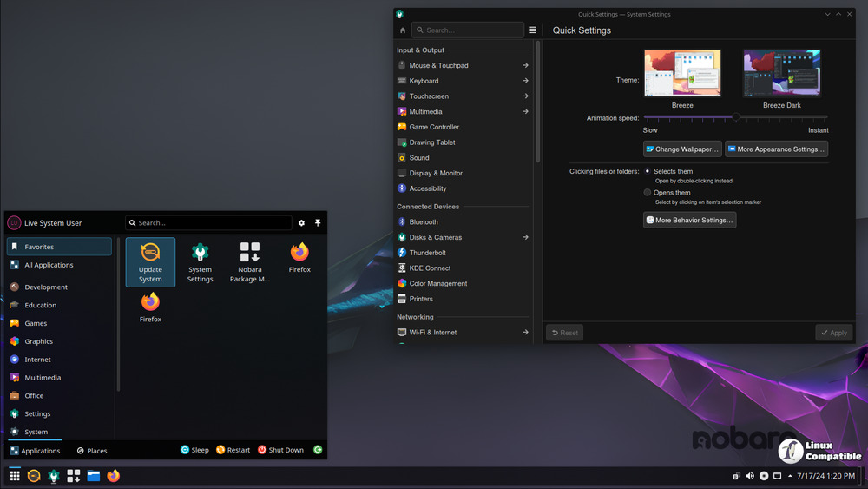Expand Disks & Cameras section
The height and width of the screenshot is (489, 868).
tap(525, 238)
